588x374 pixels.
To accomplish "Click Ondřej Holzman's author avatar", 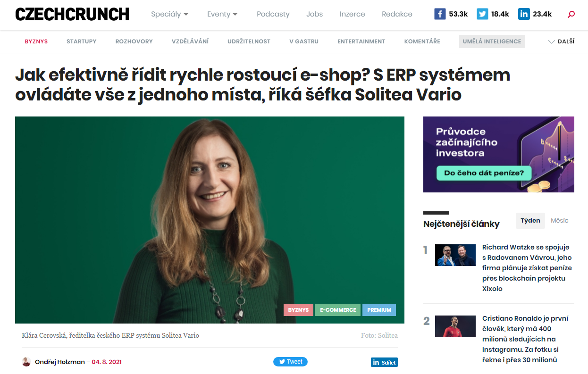I will pos(26,362).
